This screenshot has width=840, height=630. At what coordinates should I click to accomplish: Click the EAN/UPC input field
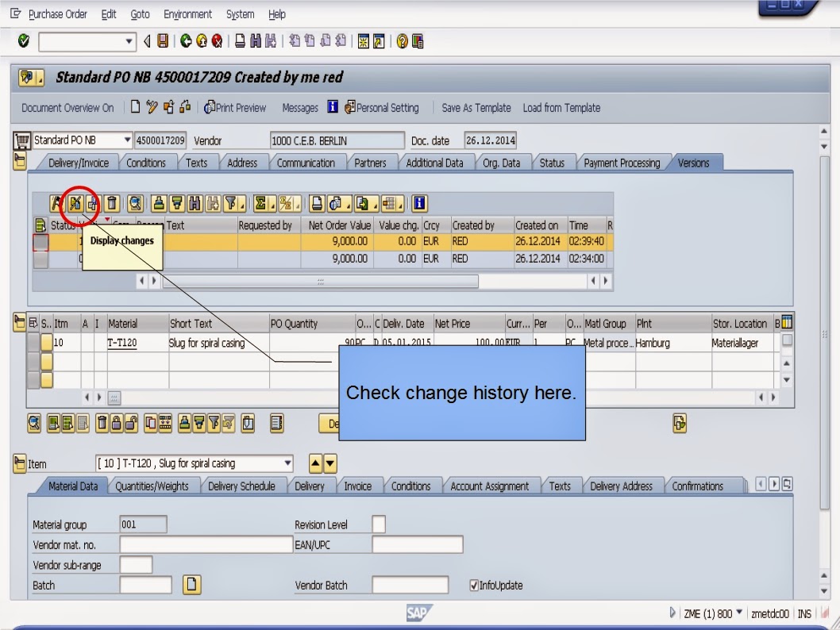click(418, 544)
